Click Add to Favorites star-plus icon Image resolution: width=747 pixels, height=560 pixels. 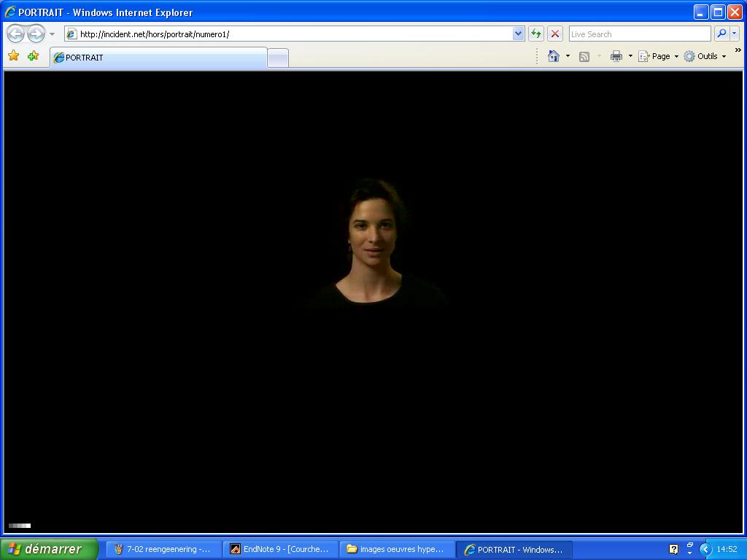33,56
